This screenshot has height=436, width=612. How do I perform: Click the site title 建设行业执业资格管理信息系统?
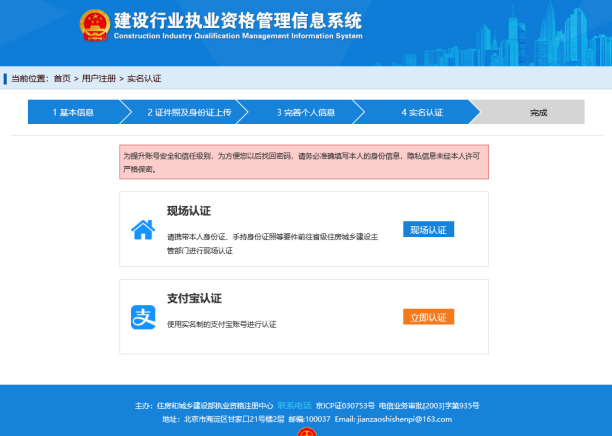pos(238,21)
